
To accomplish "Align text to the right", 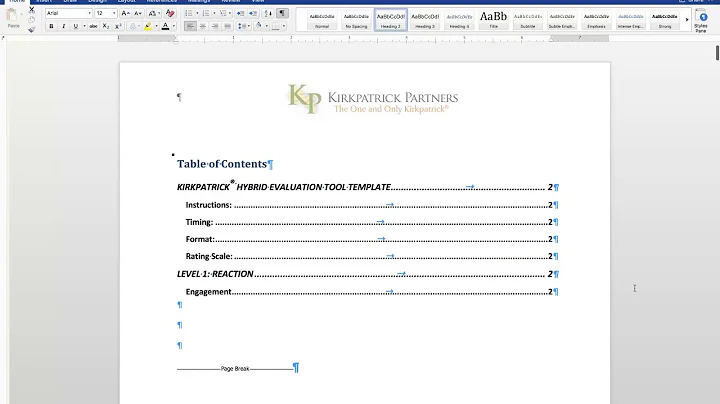I will point(215,26).
